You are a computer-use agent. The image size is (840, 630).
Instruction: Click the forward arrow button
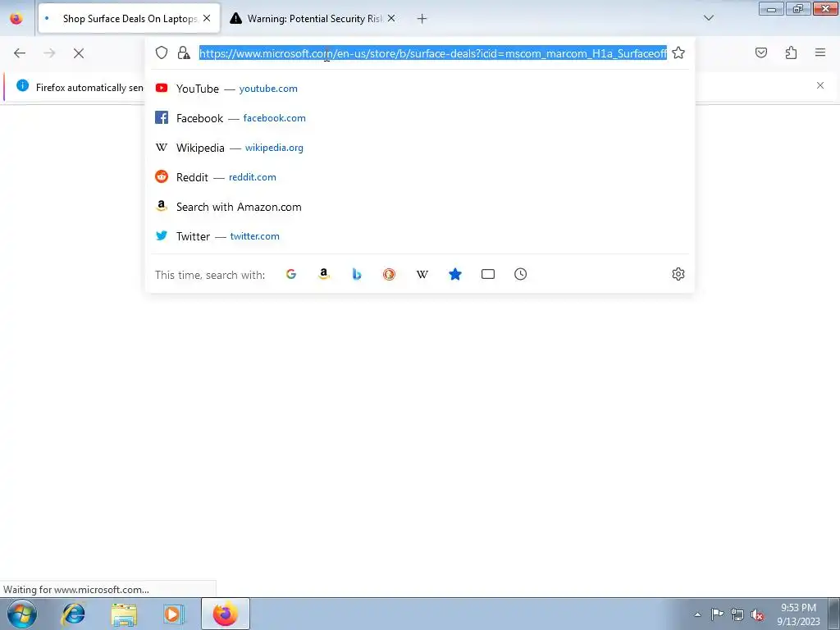[x=49, y=53]
